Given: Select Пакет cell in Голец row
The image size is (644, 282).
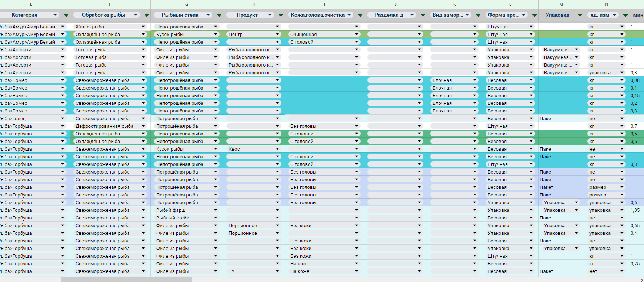Looking at the screenshot, I should 561,118.
